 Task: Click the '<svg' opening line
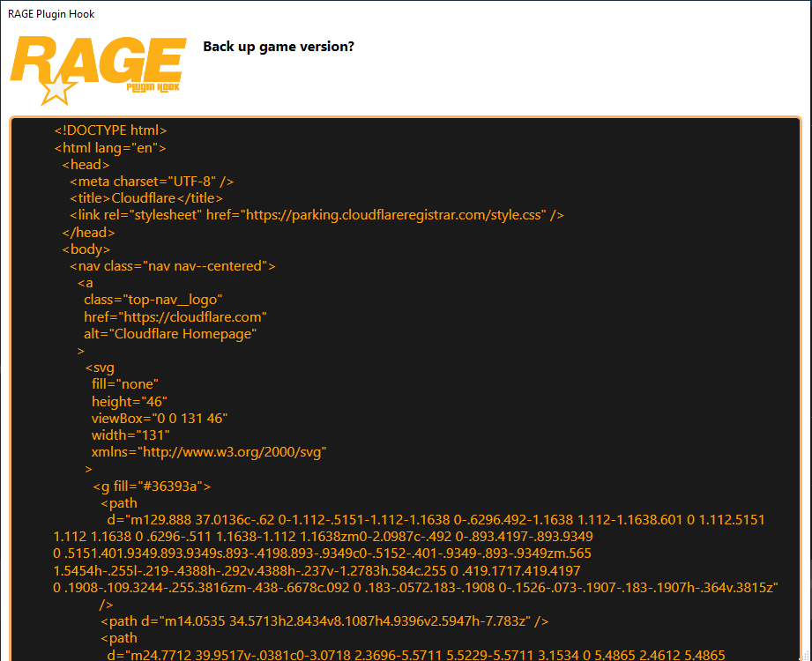pos(100,368)
